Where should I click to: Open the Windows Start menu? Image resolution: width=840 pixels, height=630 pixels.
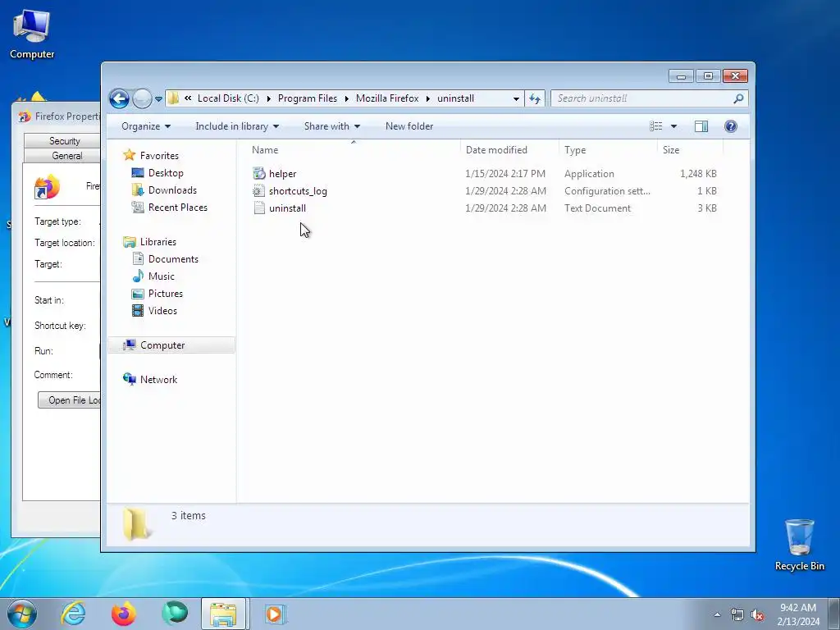click(x=22, y=614)
